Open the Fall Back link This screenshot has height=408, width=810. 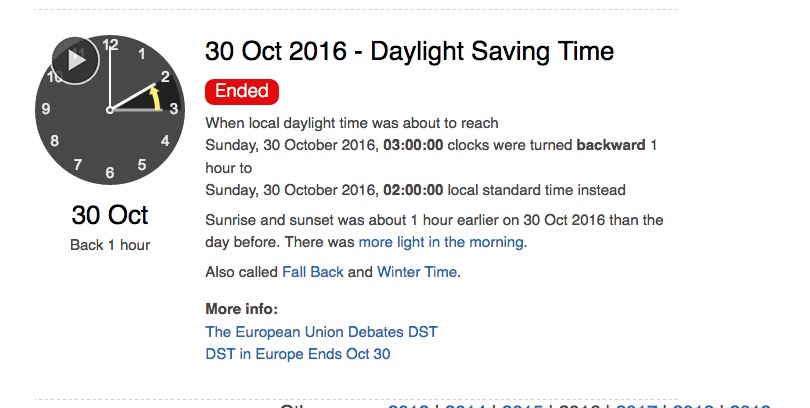coord(313,272)
